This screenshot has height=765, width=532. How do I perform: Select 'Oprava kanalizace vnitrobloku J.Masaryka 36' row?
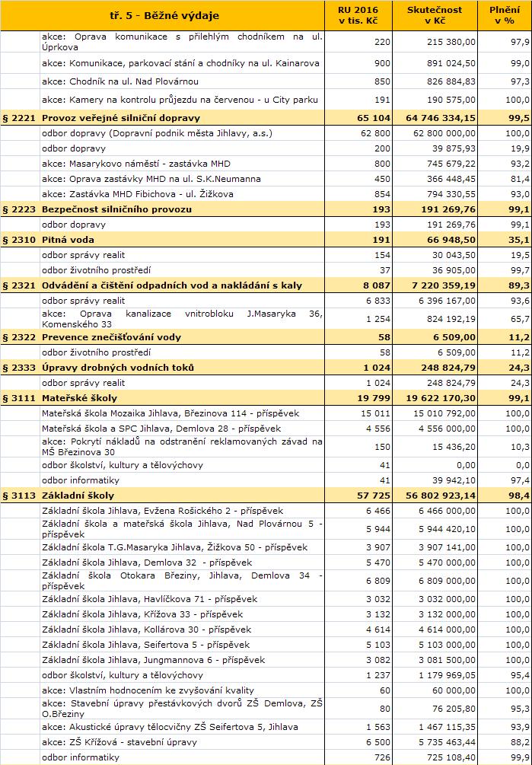pos(266,319)
